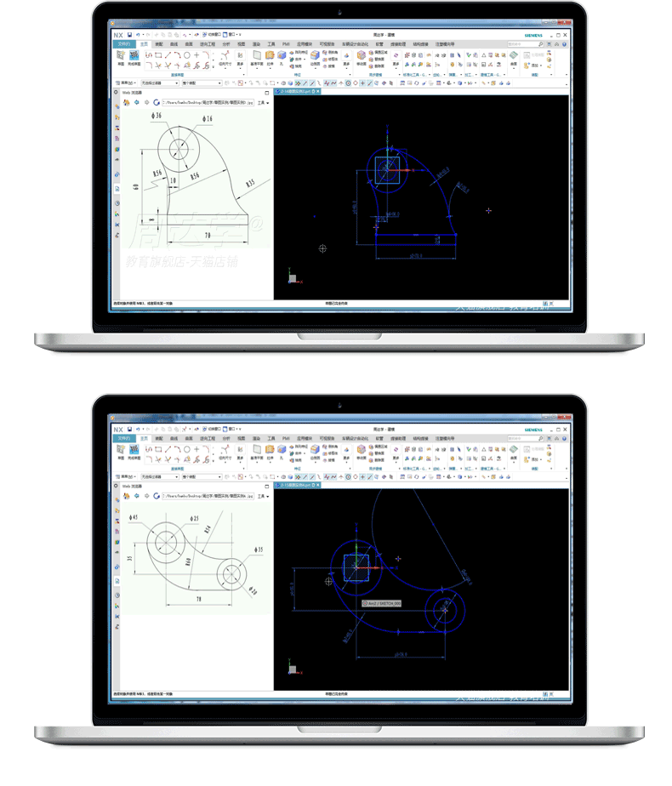Open selection filter combo box, upper NX window
Viewport: 672px width, 786px height.
(160, 83)
